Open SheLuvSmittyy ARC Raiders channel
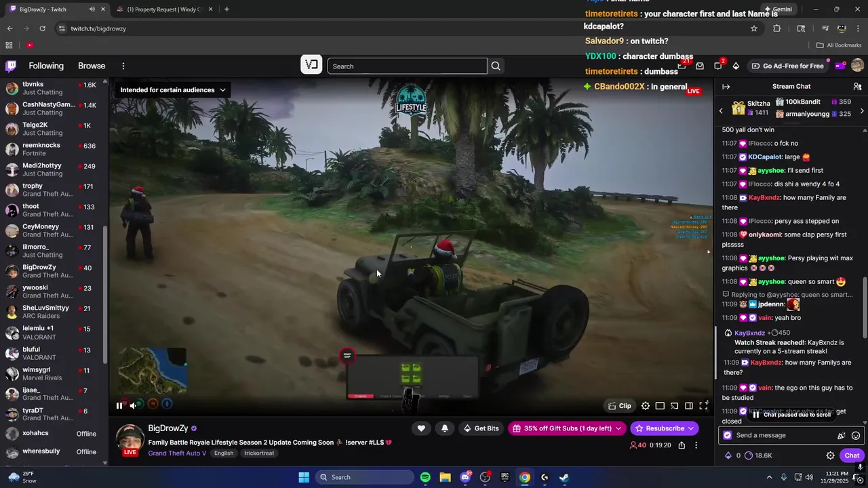This screenshot has height=488, width=868. pyautogui.click(x=53, y=312)
